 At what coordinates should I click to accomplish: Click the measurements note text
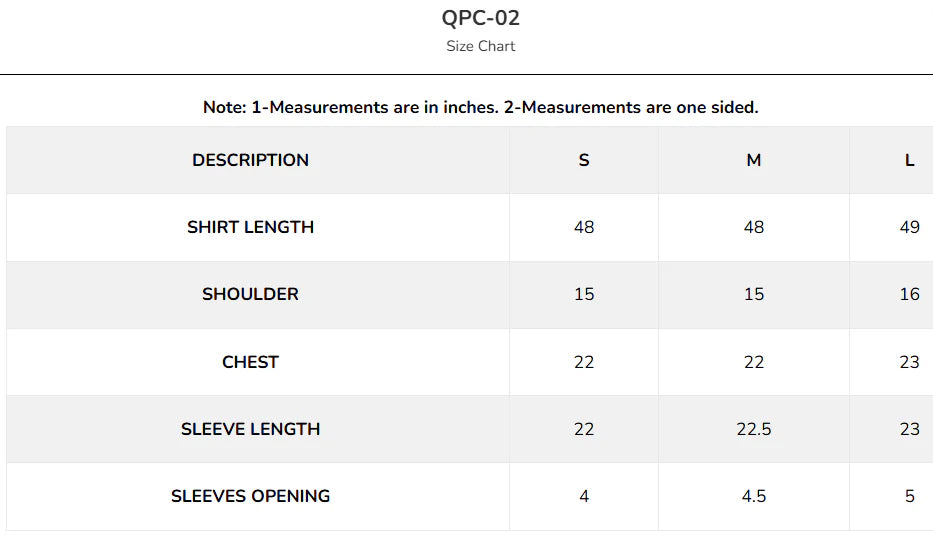click(x=480, y=107)
